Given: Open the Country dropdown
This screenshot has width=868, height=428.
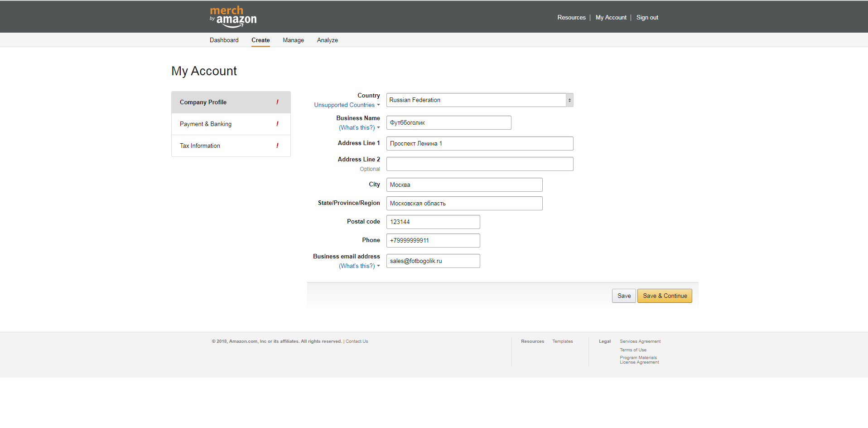Looking at the screenshot, I should [x=479, y=100].
